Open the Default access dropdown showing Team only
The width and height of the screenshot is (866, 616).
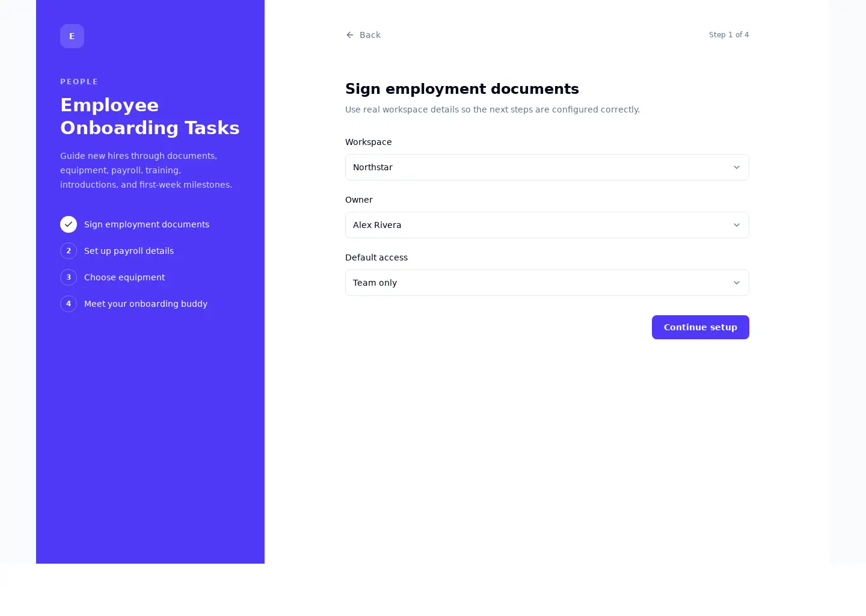(547, 283)
